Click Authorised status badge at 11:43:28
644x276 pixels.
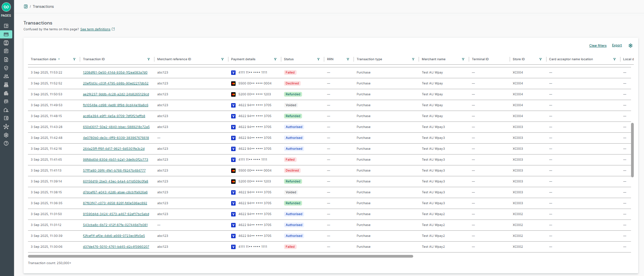294,127
